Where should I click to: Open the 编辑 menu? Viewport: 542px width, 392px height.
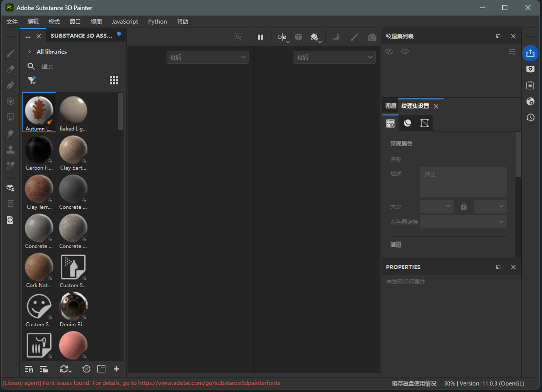(33, 22)
